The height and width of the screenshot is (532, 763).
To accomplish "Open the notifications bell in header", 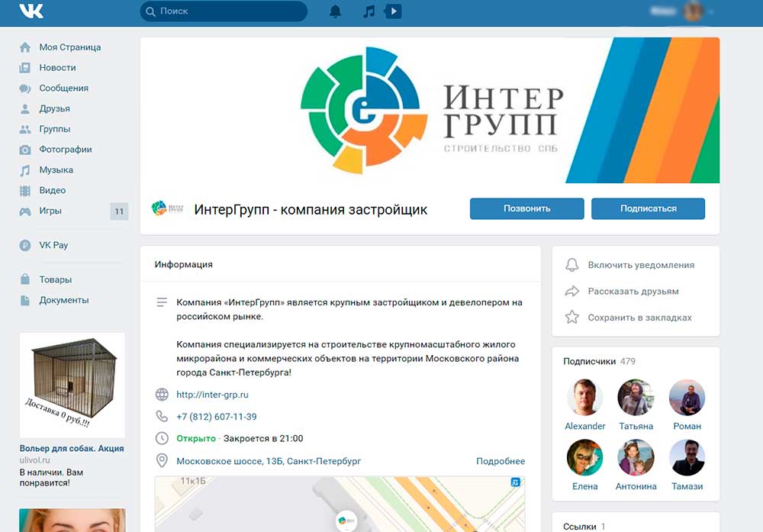I will [335, 11].
